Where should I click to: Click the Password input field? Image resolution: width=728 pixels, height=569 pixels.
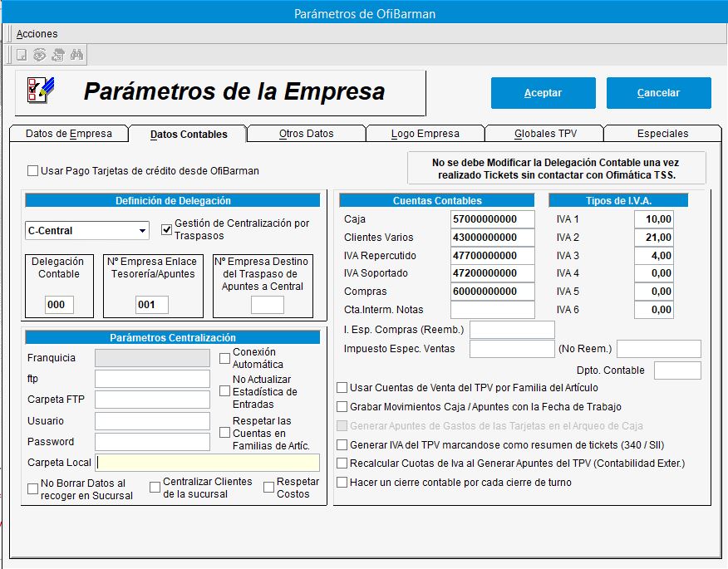[x=152, y=442]
